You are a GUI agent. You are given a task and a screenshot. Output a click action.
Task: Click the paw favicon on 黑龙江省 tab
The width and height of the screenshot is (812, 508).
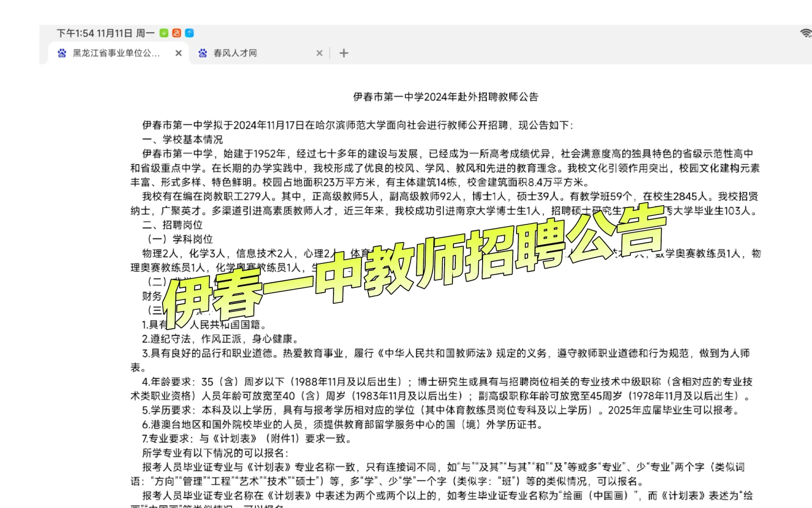62,53
